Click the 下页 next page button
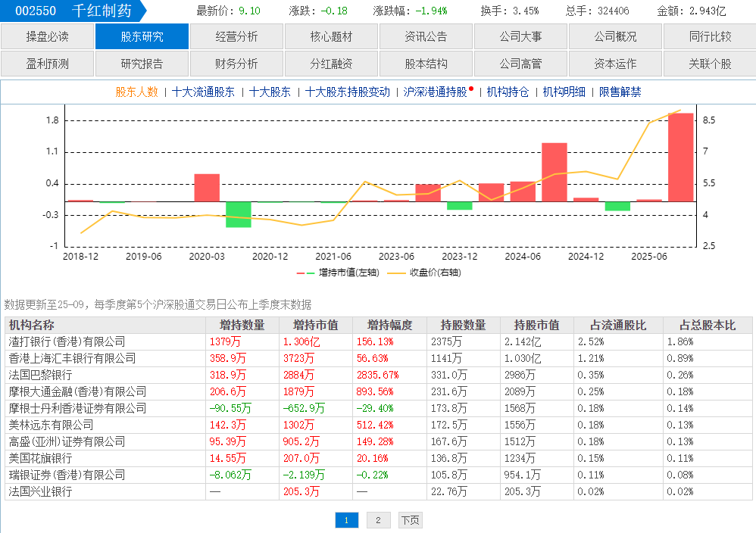This screenshot has height=533, width=756. tap(410, 520)
